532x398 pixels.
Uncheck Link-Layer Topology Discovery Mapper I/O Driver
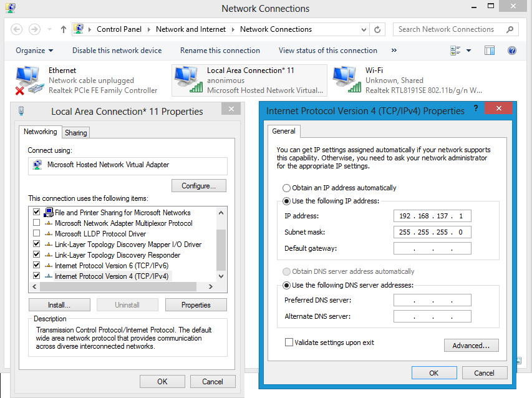(36, 244)
